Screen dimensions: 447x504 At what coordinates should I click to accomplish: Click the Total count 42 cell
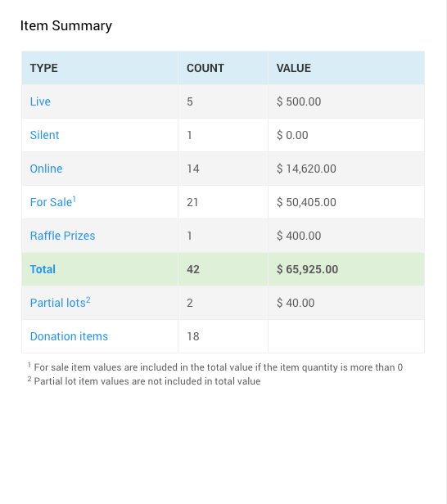pyautogui.click(x=223, y=269)
